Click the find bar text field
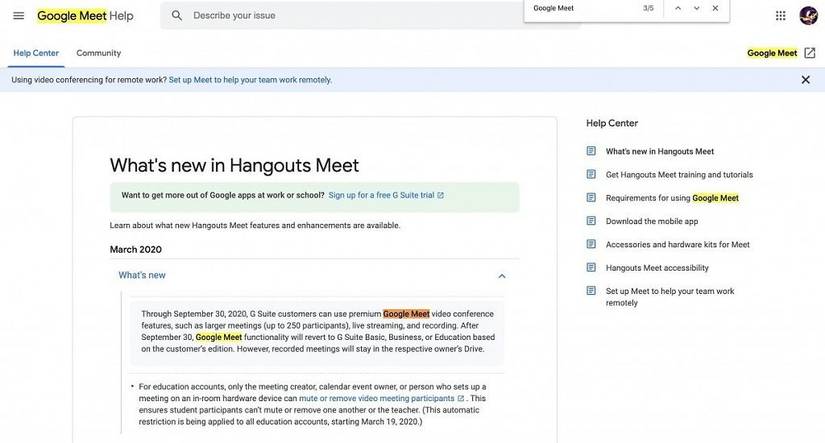825x443 pixels. pos(581,8)
